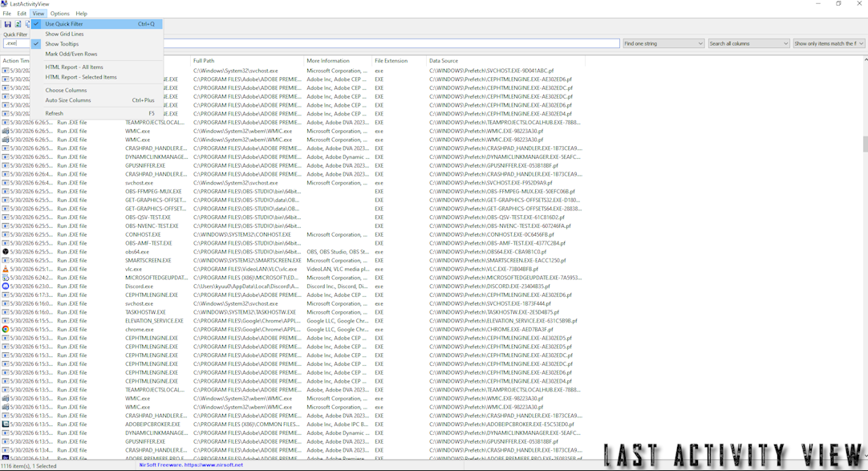The height and width of the screenshot is (471, 868).
Task: Click the icon on the OBS-FFMPEG-MUX.EXE row
Action: point(6,192)
